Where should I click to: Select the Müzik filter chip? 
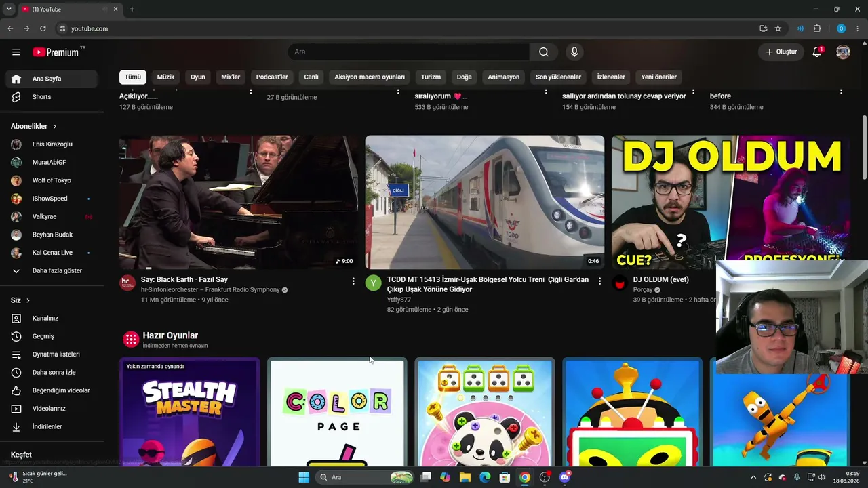click(165, 77)
